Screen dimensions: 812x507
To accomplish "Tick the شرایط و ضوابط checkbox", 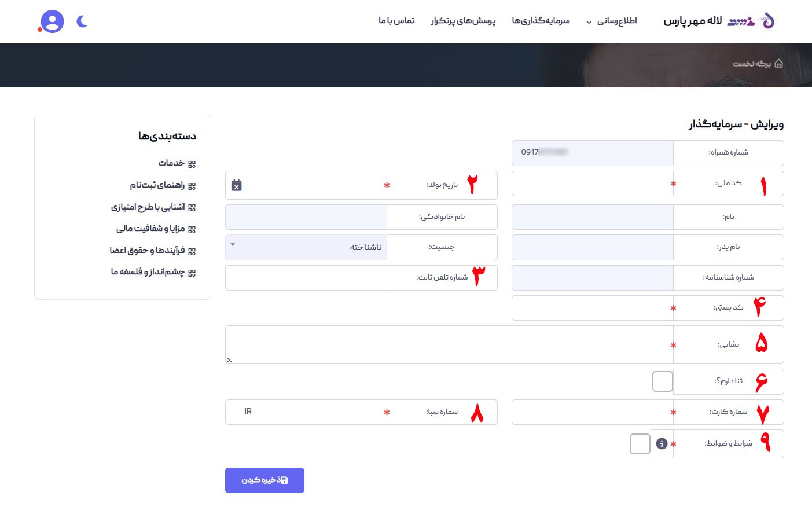I will (640, 444).
